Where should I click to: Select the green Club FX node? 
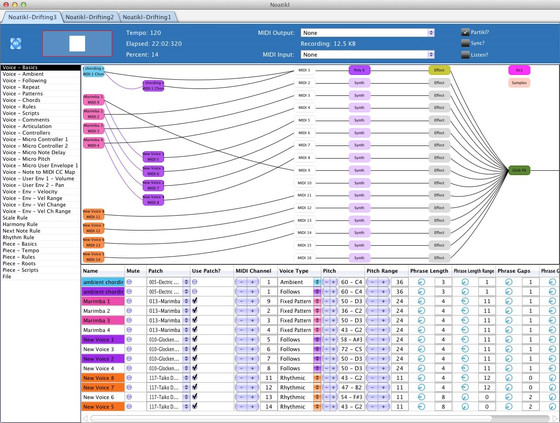(x=519, y=170)
